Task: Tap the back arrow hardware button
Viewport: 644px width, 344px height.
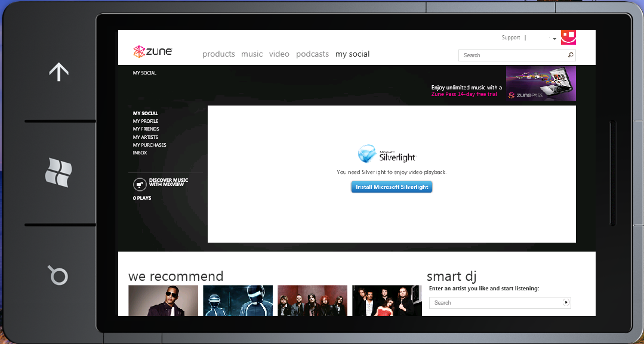Action: tap(58, 72)
